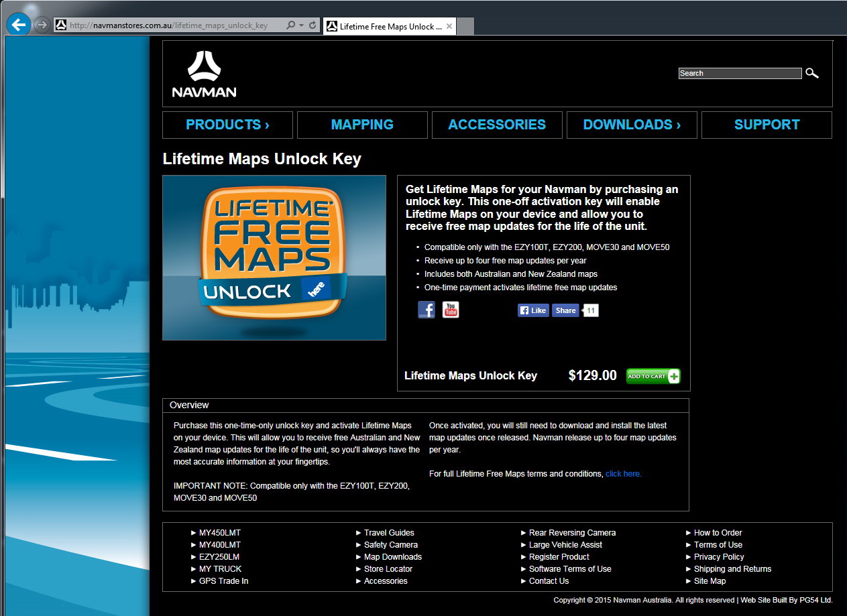Open the address bar search dropdown arrow

tap(302, 25)
